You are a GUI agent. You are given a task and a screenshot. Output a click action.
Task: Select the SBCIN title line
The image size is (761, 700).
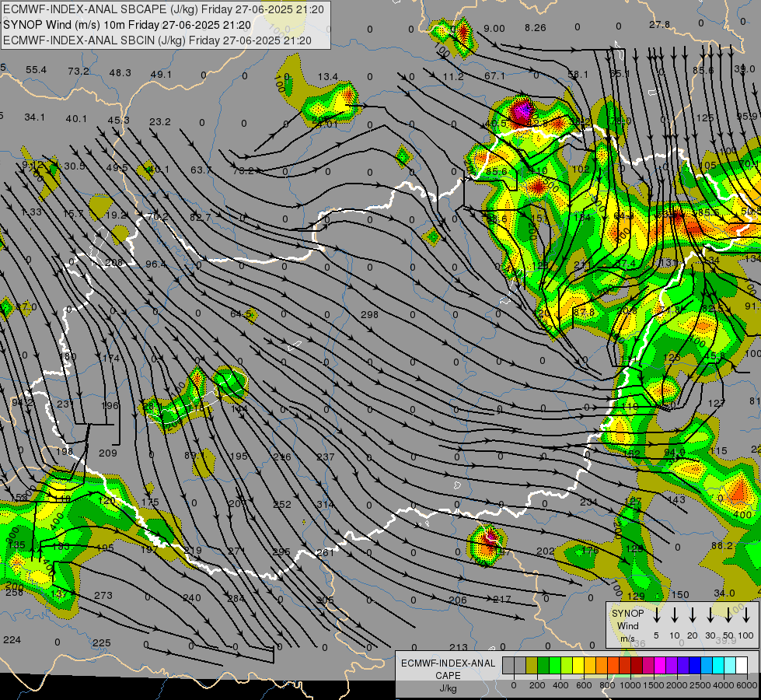coord(157,40)
